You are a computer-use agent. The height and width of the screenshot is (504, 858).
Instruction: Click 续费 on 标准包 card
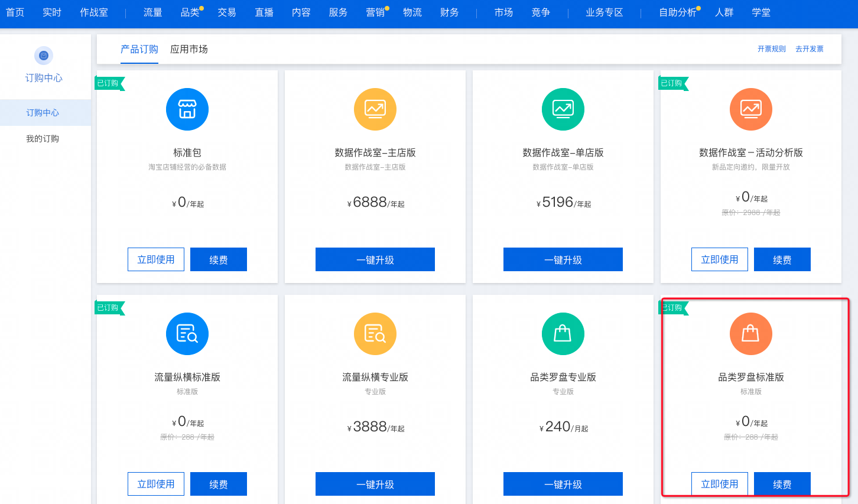[219, 259]
